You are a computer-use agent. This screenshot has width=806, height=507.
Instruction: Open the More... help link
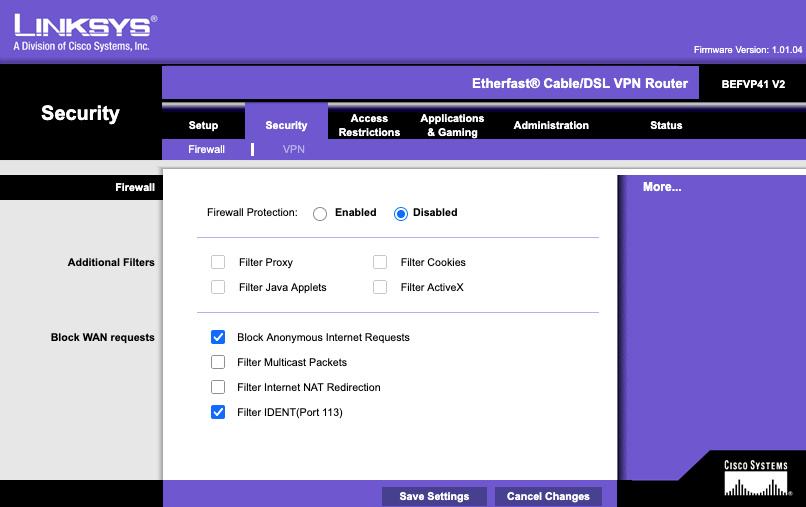(662, 187)
